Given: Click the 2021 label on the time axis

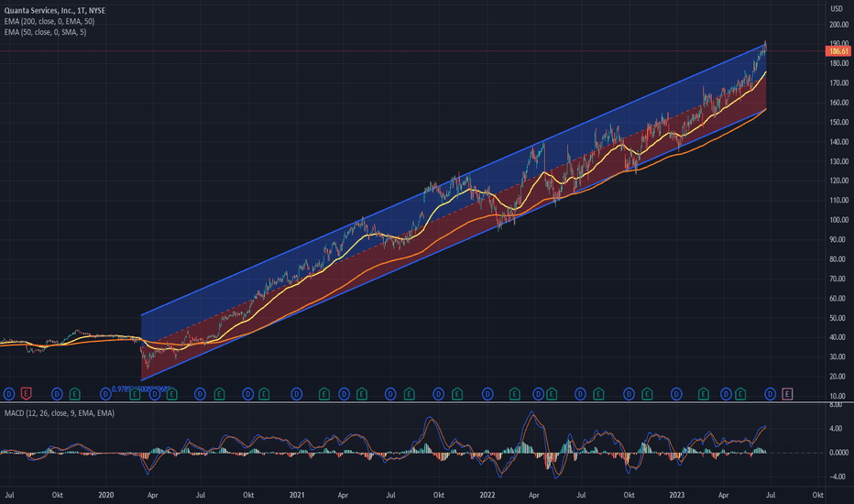Looking at the screenshot, I should 297,495.
